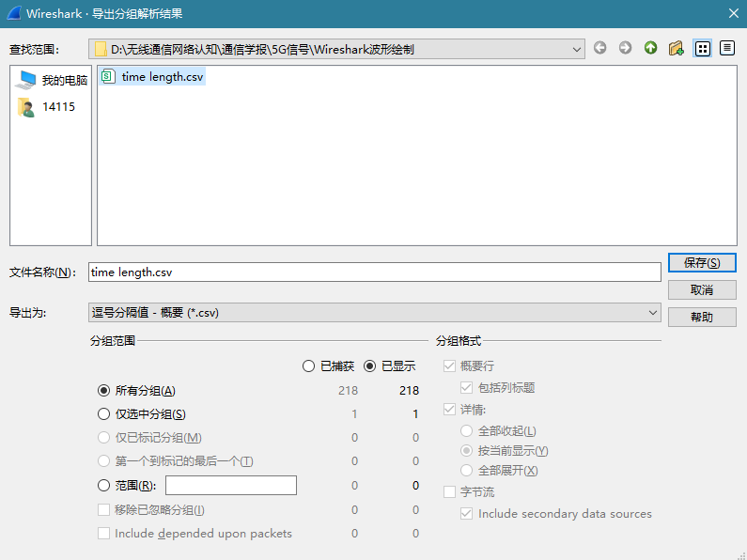Click the dialog resize grip corner
Image resolution: width=747 pixels, height=560 pixels.
click(740, 554)
